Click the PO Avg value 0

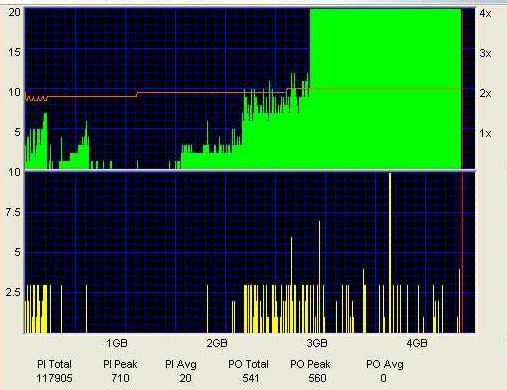pos(383,378)
